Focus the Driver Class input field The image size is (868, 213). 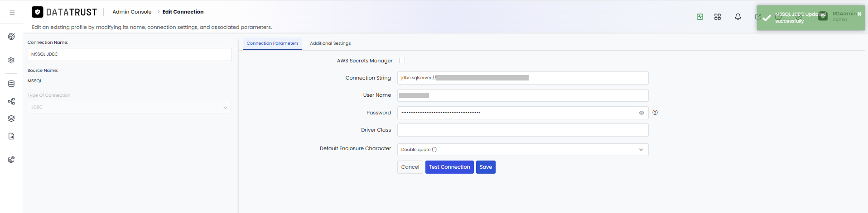click(x=523, y=130)
